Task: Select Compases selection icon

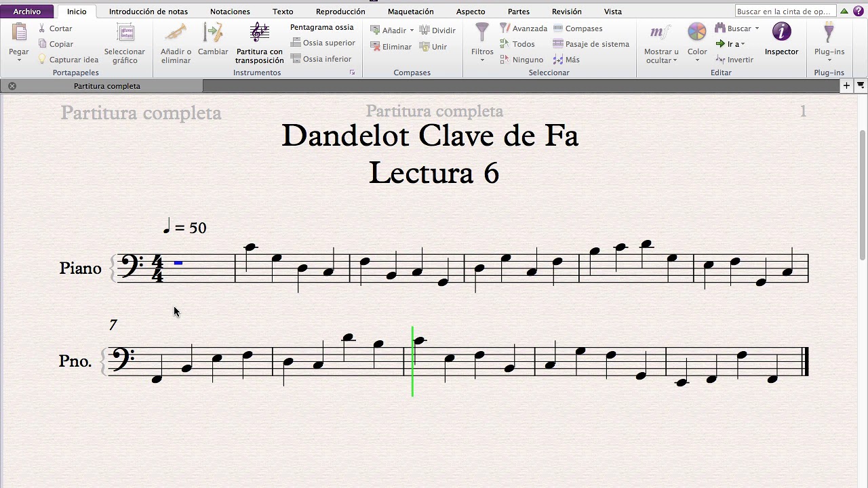Action: [x=558, y=28]
